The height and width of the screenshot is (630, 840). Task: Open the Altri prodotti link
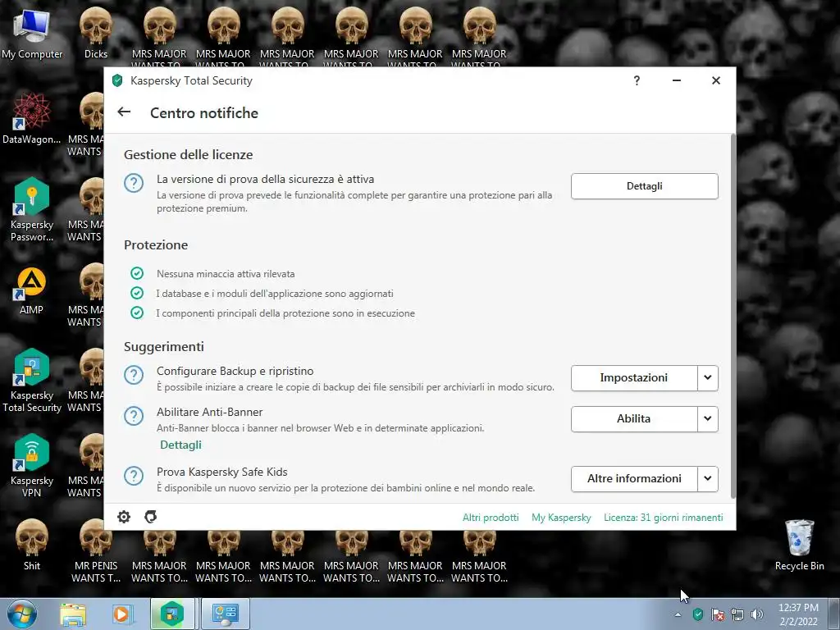(491, 518)
